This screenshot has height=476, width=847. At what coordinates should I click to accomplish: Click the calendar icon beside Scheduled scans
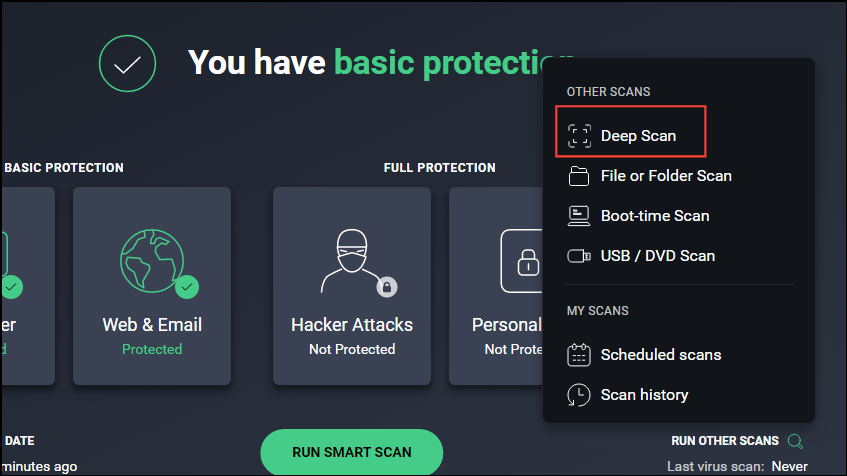click(579, 355)
